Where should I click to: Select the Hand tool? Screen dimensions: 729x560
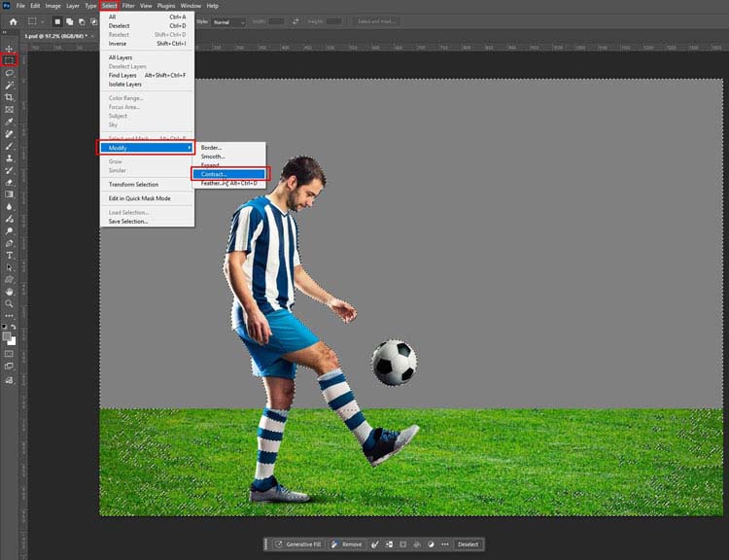point(10,291)
